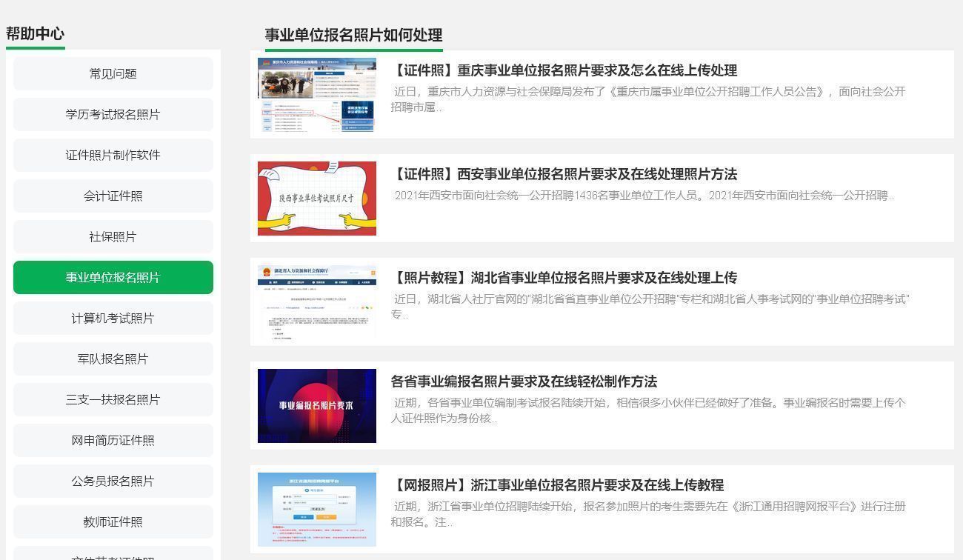Screen dimensions: 963x560
Task: Open the 三支一扶报名照片 section
Action: [113, 399]
